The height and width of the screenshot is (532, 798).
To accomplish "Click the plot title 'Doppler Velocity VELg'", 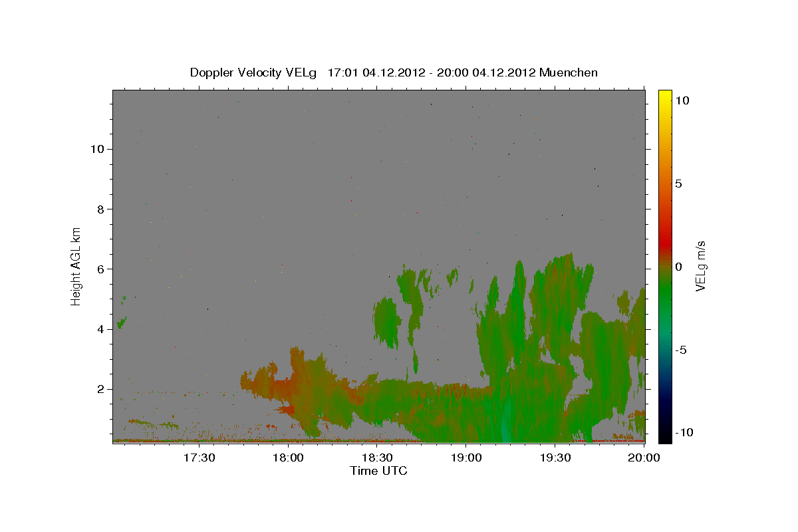I will [253, 72].
